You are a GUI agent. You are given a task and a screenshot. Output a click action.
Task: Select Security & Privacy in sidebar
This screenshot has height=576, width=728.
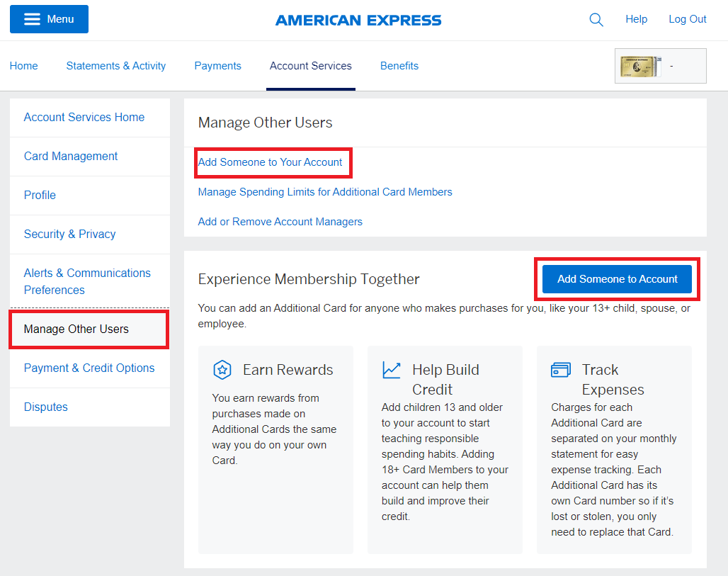tap(69, 234)
